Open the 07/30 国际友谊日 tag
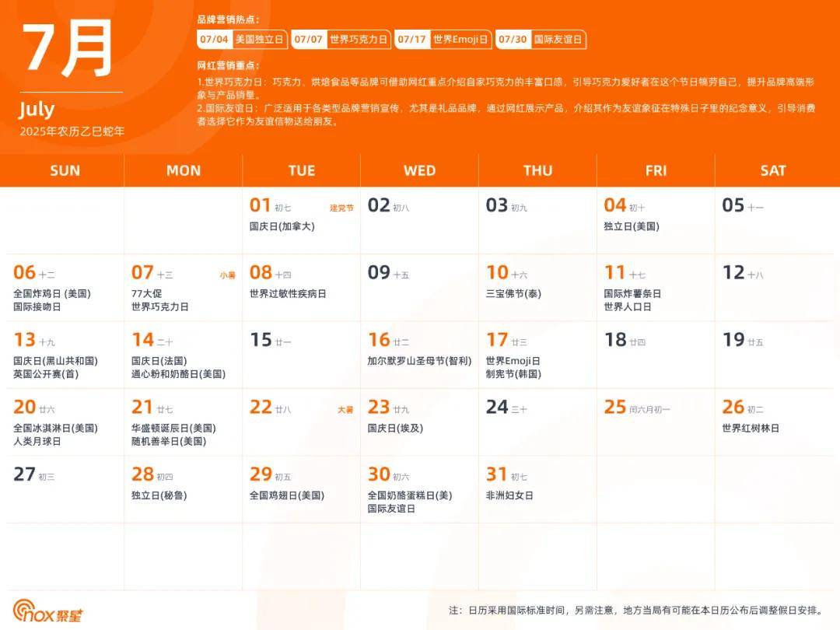Screen dimensions: 840x630 click(541, 40)
